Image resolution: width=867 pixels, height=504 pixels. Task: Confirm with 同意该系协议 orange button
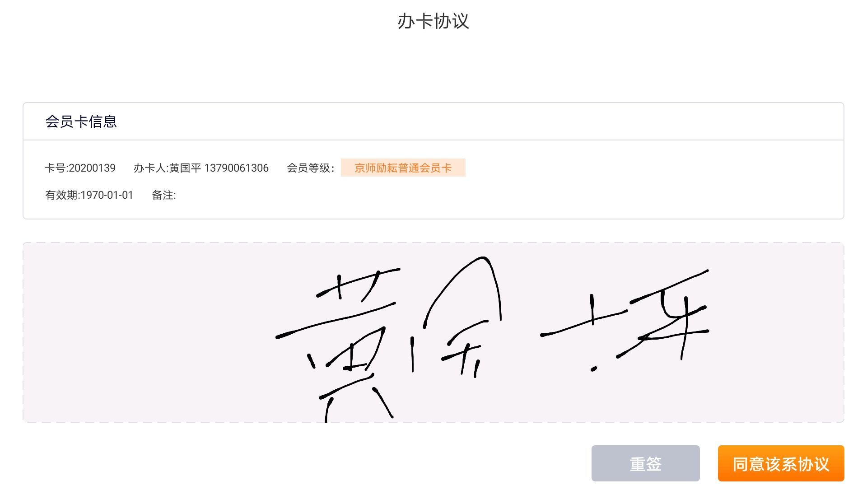[x=781, y=463]
